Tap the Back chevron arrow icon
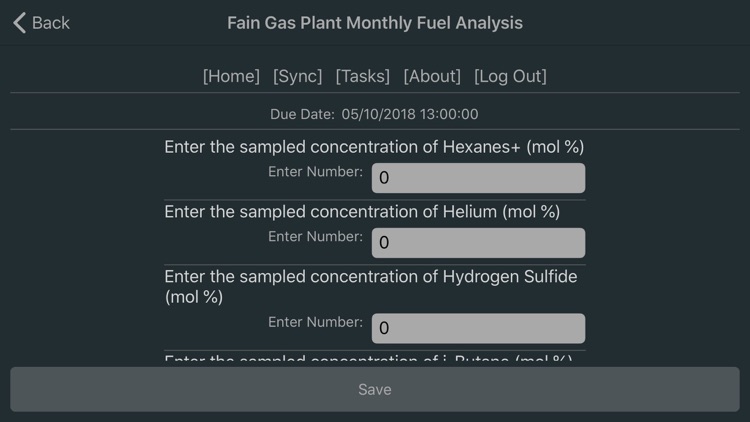Image resolution: width=750 pixels, height=422 pixels. (19, 22)
